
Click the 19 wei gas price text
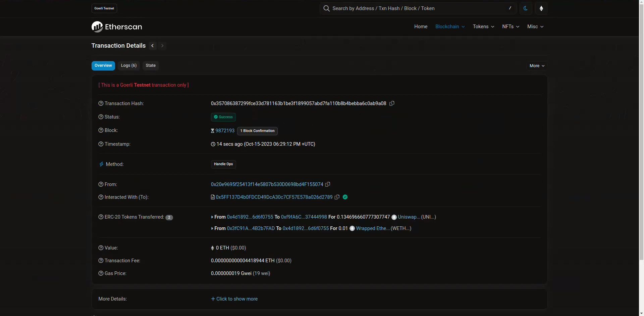click(x=262, y=273)
